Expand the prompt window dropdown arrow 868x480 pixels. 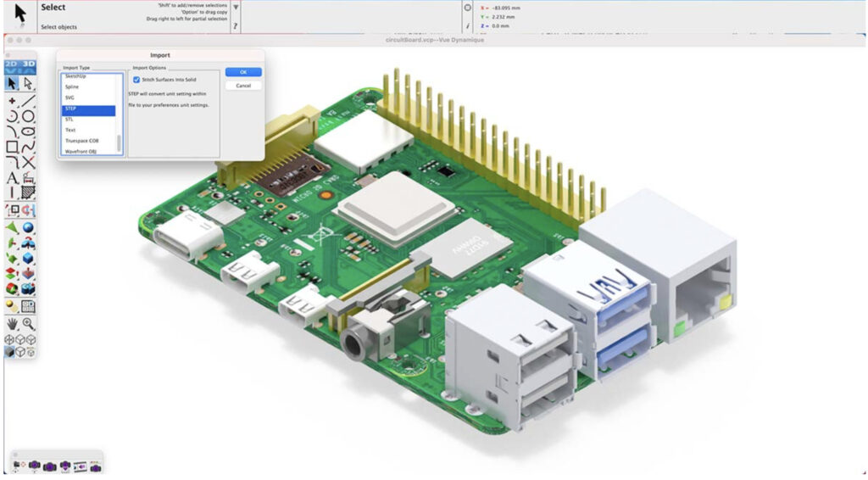[x=236, y=7]
